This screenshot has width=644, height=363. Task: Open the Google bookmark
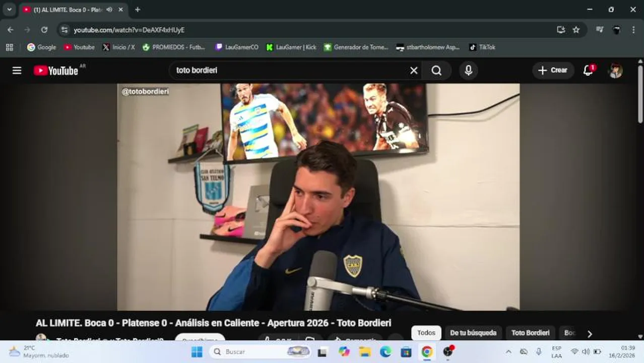41,47
